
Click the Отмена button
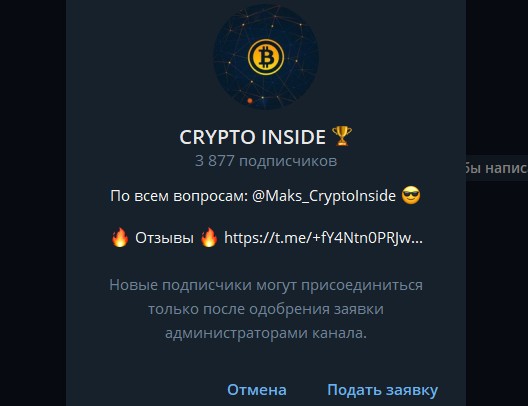click(257, 390)
